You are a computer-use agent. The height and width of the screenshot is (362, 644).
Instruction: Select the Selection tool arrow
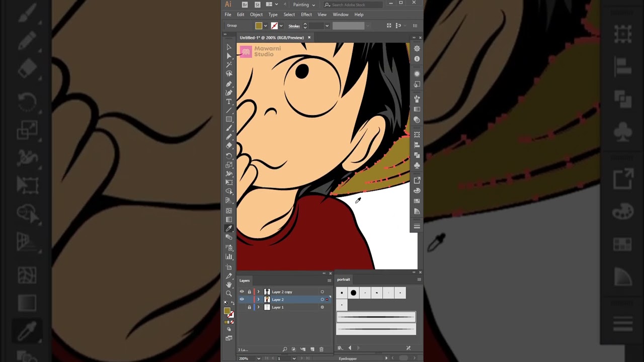tap(229, 47)
